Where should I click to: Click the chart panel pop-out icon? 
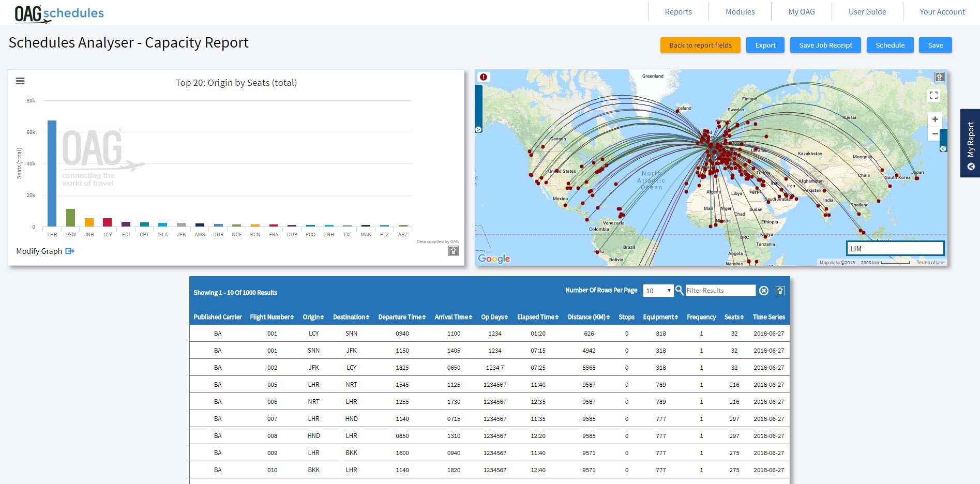point(454,251)
